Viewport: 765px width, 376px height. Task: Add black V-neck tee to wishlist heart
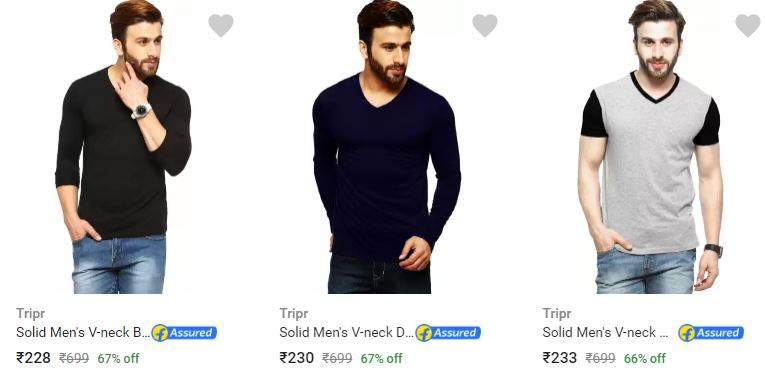(221, 25)
